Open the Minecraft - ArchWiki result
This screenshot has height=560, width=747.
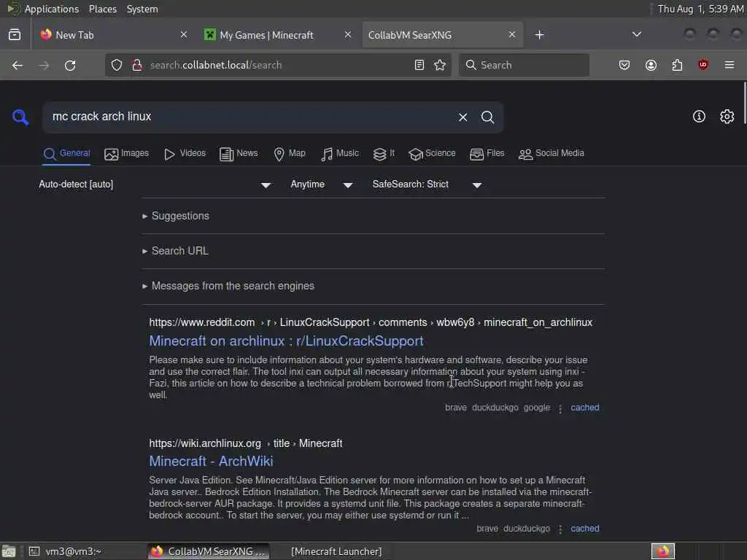coord(211,462)
